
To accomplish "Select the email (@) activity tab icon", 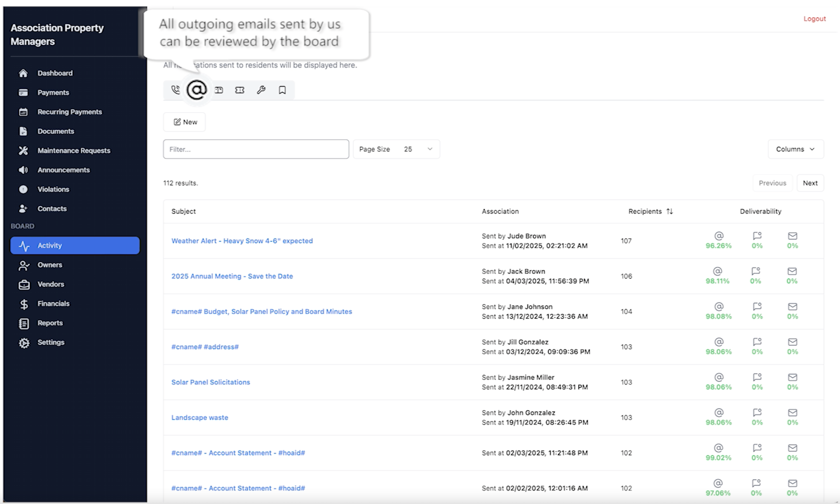I will (197, 90).
